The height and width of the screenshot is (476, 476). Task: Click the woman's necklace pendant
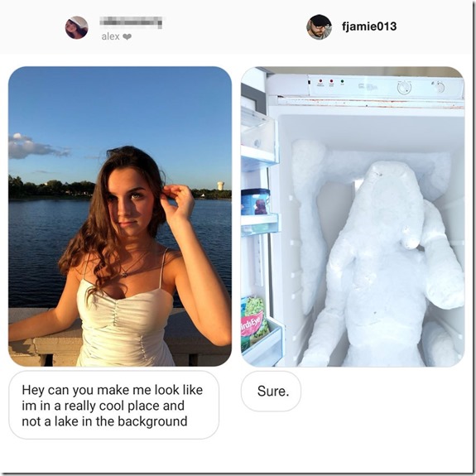click(124, 275)
